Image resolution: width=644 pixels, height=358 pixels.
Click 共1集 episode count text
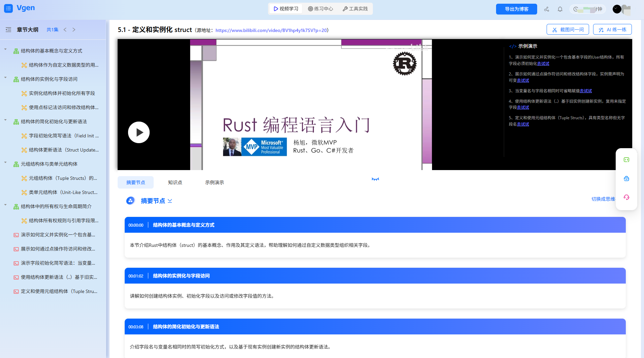click(x=52, y=30)
